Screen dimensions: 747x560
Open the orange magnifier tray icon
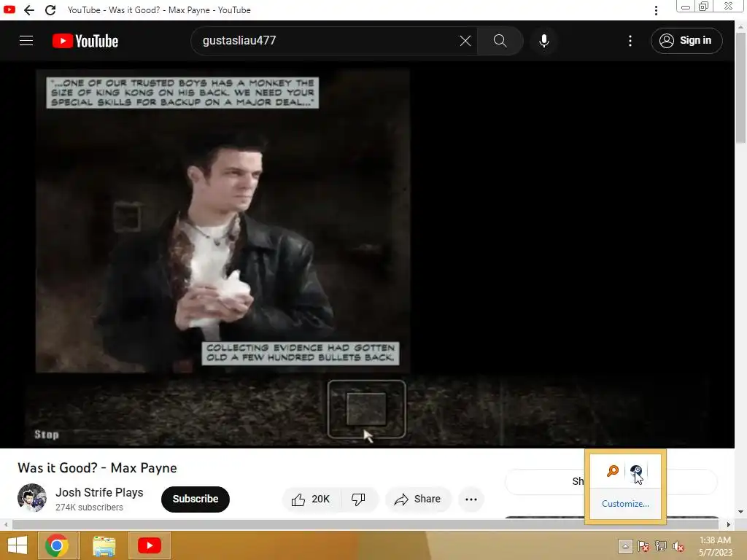(613, 472)
